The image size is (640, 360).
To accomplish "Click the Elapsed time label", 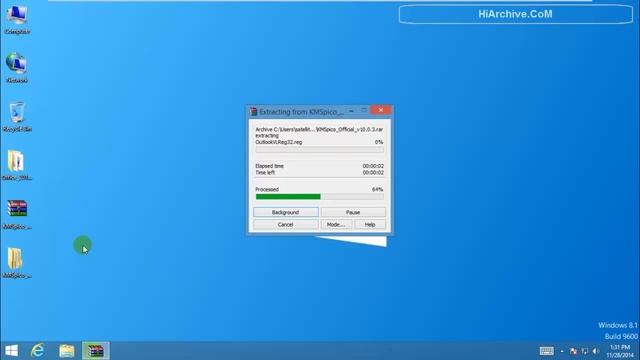I will (x=269, y=166).
